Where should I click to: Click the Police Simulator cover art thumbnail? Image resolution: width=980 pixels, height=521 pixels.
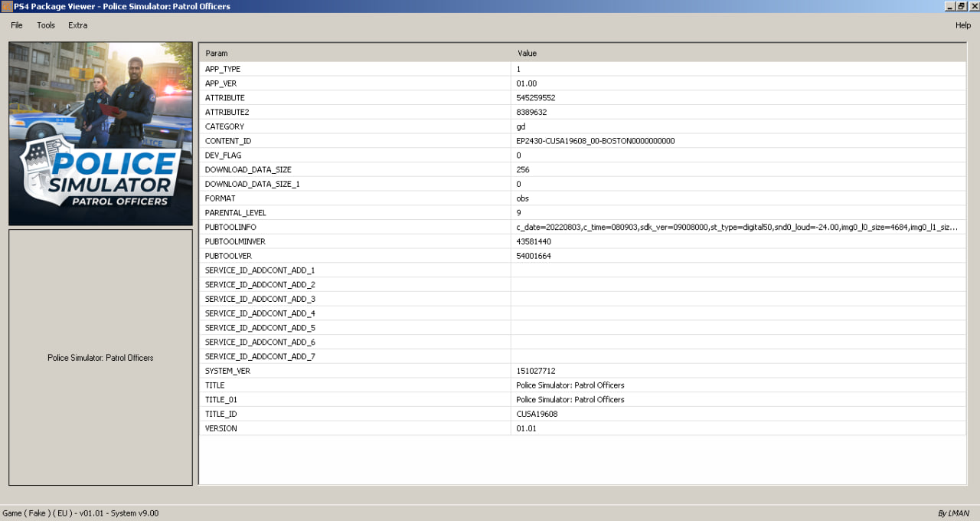100,133
